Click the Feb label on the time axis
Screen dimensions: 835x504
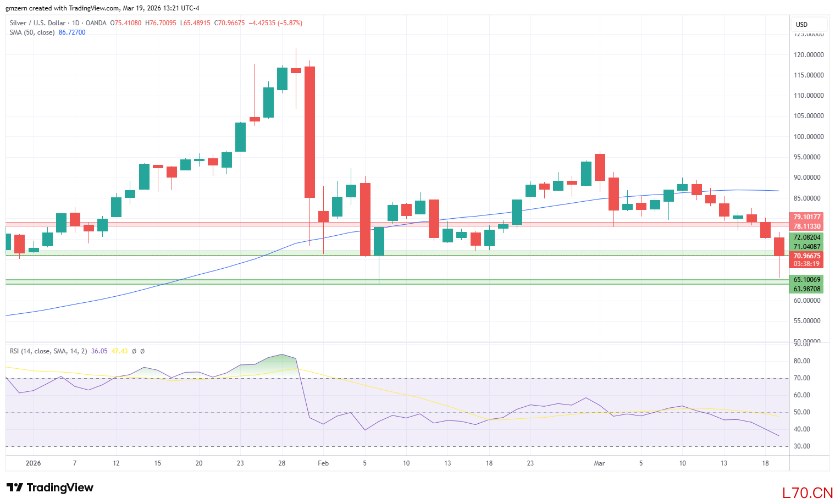pyautogui.click(x=323, y=463)
